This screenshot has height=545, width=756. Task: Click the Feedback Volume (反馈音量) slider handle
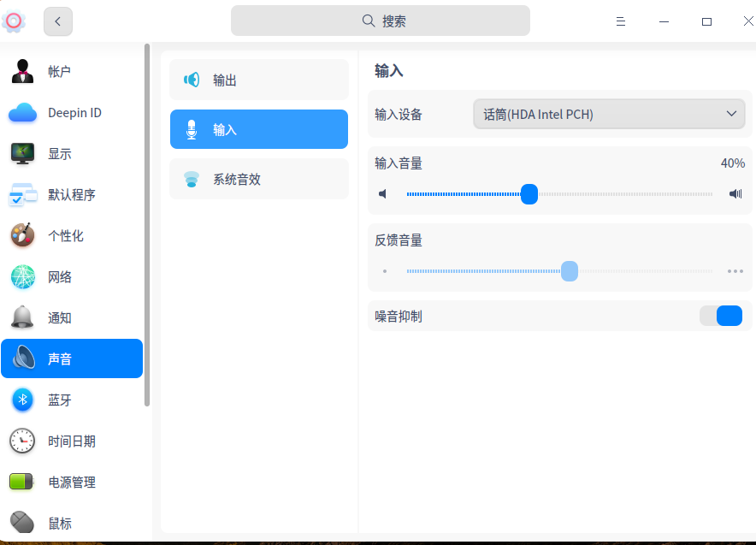570,271
